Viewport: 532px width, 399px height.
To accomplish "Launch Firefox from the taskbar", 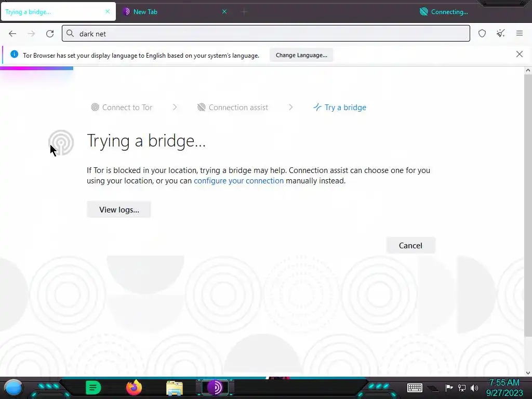I will tap(134, 388).
